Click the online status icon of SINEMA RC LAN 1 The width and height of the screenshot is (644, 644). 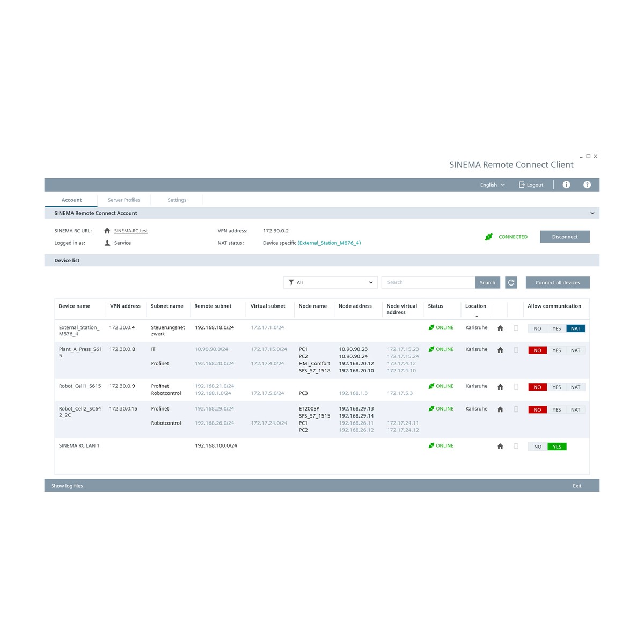(x=431, y=445)
